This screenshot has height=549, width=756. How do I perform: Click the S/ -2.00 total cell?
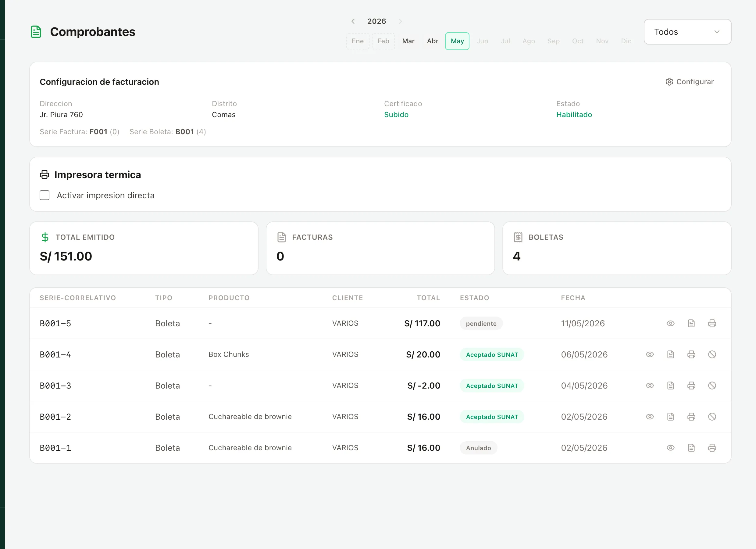(x=423, y=386)
